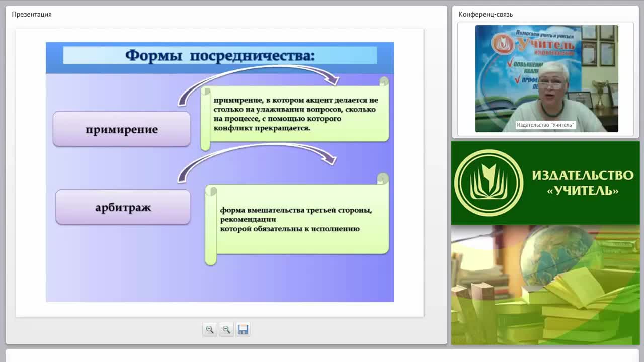Save the presentation with the floppy disk icon
This screenshot has height=362, width=644.
click(243, 330)
